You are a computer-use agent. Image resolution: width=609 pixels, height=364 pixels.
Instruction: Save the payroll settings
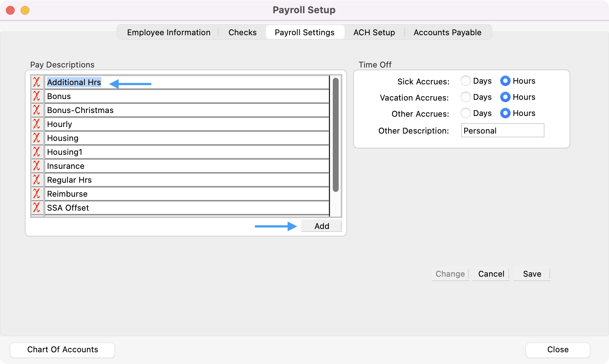click(x=531, y=274)
